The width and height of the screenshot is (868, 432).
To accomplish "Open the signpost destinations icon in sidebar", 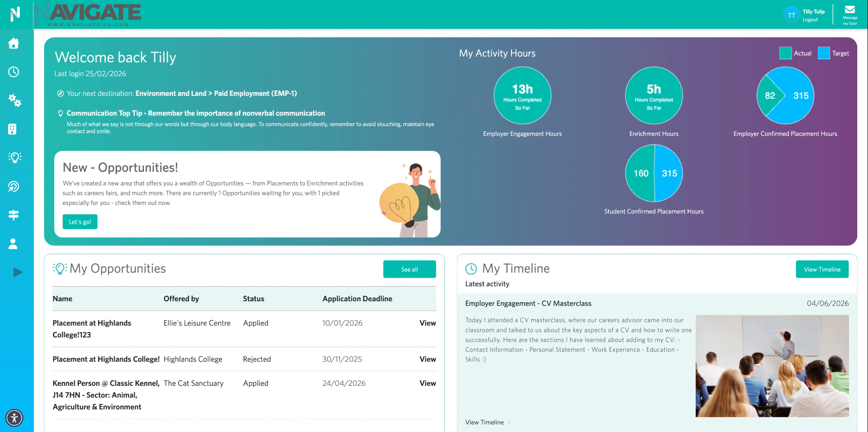I will pyautogui.click(x=14, y=215).
